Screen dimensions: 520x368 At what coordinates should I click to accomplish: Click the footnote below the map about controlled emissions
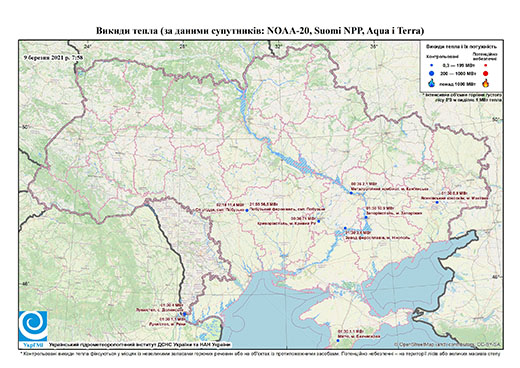tap(260, 353)
